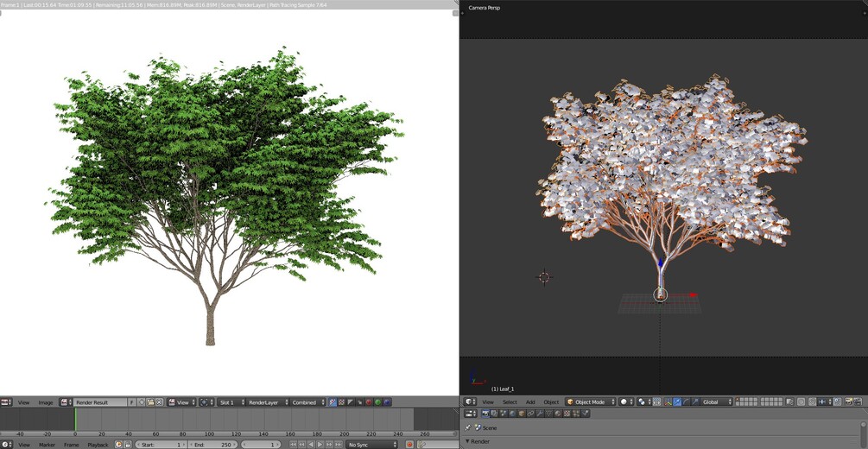868x449 pixels.
Task: Select the Rotate manipulator arc icon
Action: [687, 402]
